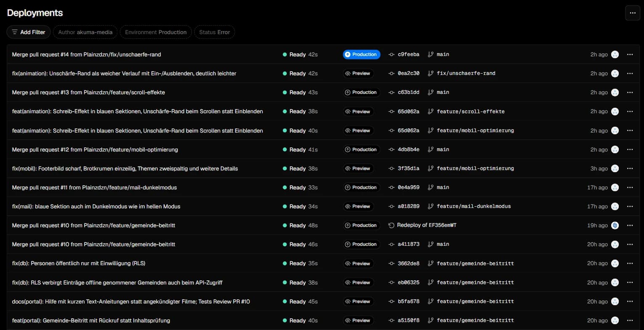
Task: Click the feature/mail-dunkelmodus branch name
Action: coord(474,206)
